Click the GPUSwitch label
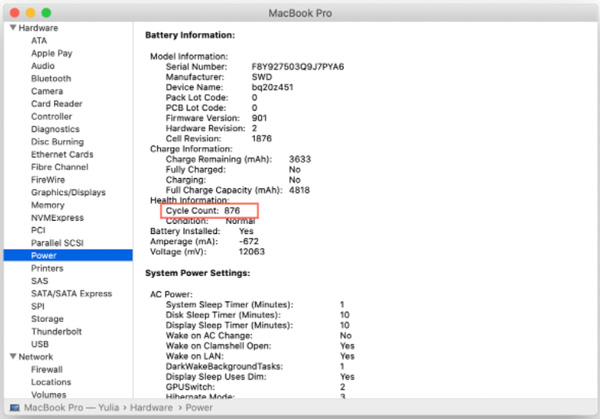 [x=190, y=387]
